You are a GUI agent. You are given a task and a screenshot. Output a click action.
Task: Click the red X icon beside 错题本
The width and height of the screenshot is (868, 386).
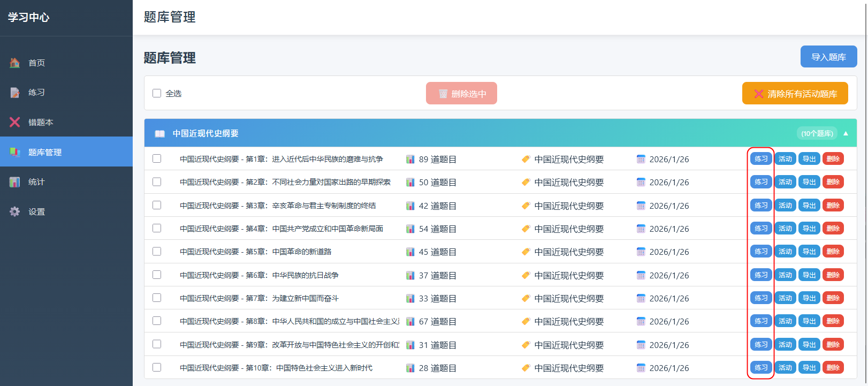[x=15, y=122]
